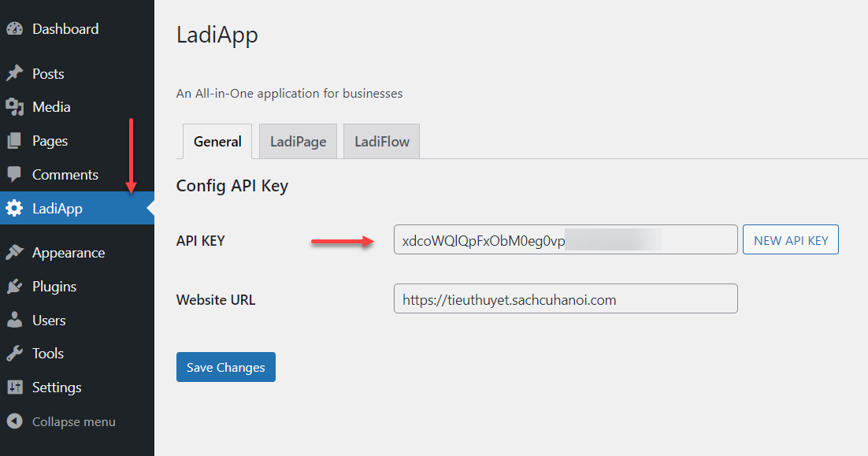This screenshot has width=868, height=456.
Task: Click the Appearance paintbrush icon
Action: [15, 253]
